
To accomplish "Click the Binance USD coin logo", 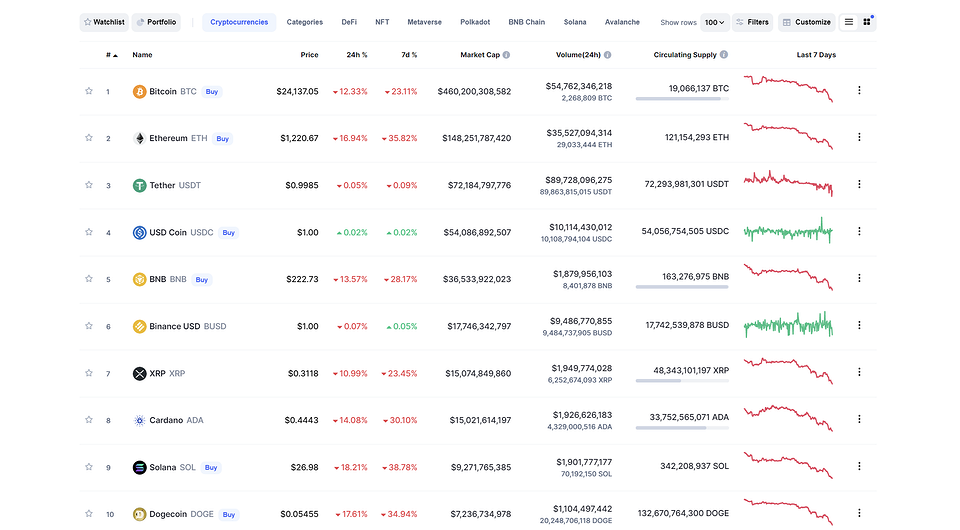I will (x=140, y=326).
